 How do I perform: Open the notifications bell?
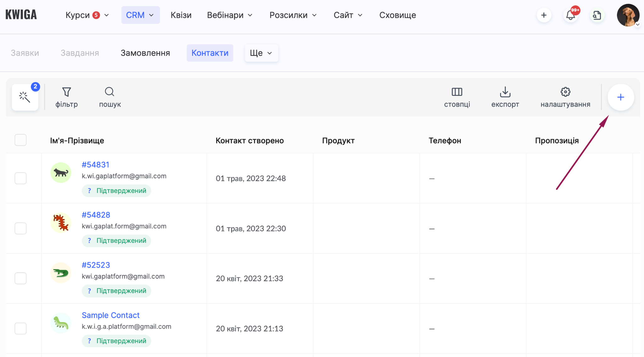pyautogui.click(x=570, y=15)
